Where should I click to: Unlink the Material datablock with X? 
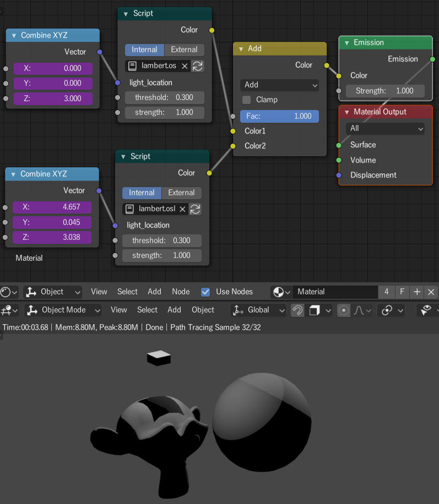coord(431,292)
